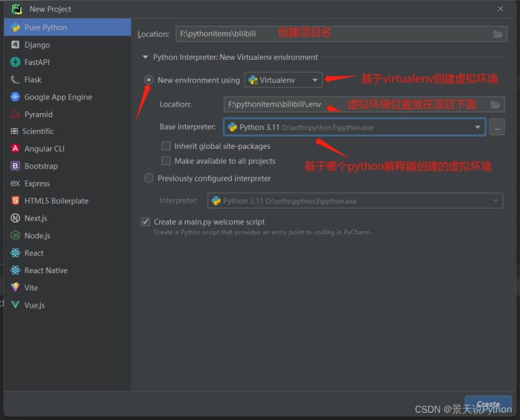The width and height of the screenshot is (520, 420).
Task: Open the Virtualenv environment type dropdown
Action: click(283, 80)
